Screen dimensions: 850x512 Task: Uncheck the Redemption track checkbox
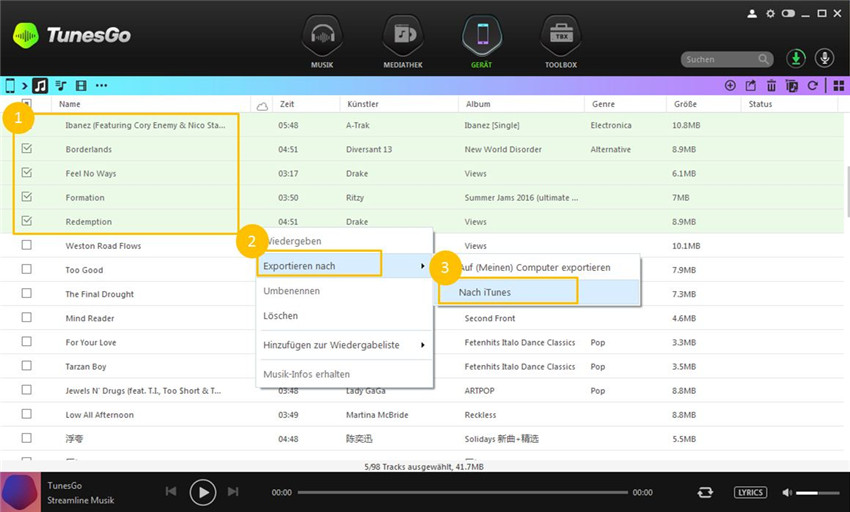tap(27, 221)
